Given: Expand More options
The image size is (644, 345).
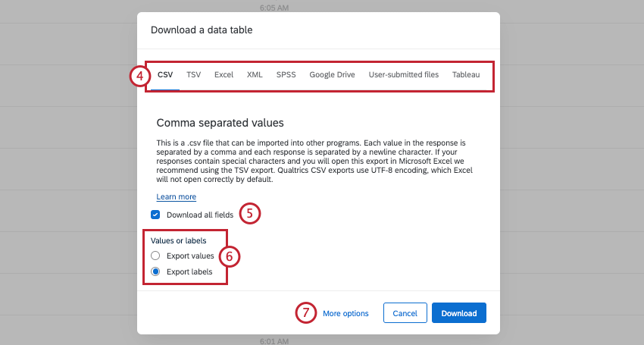Looking at the screenshot, I should [345, 313].
